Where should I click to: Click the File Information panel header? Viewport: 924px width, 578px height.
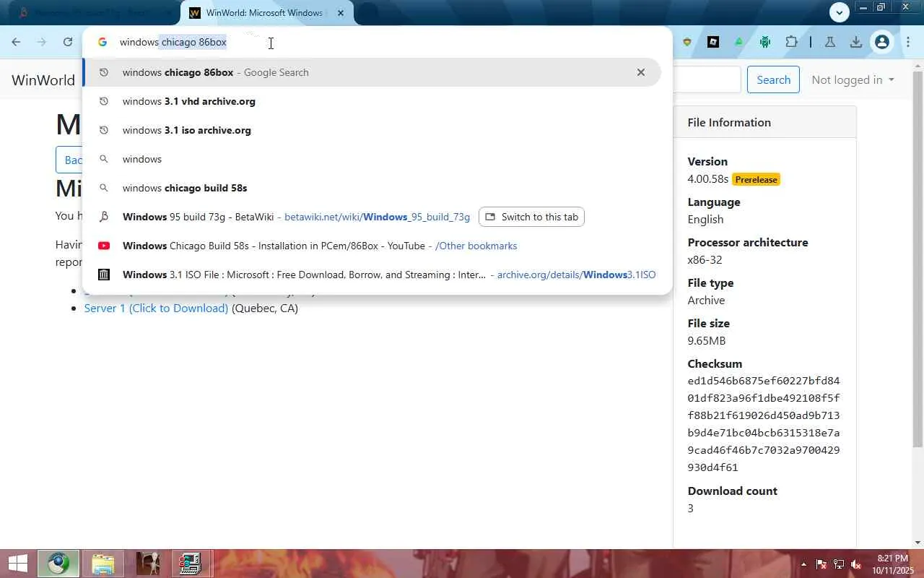[764, 122]
